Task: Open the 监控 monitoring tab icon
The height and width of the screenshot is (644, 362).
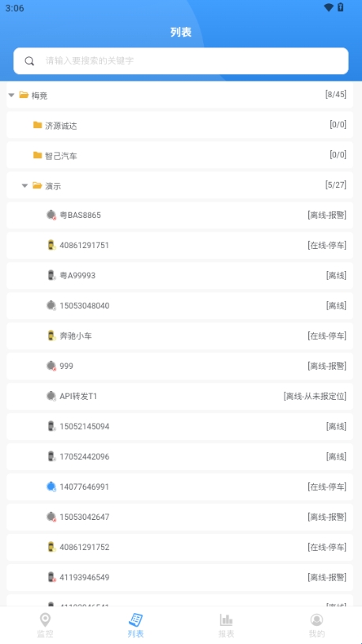Action: tap(45, 620)
